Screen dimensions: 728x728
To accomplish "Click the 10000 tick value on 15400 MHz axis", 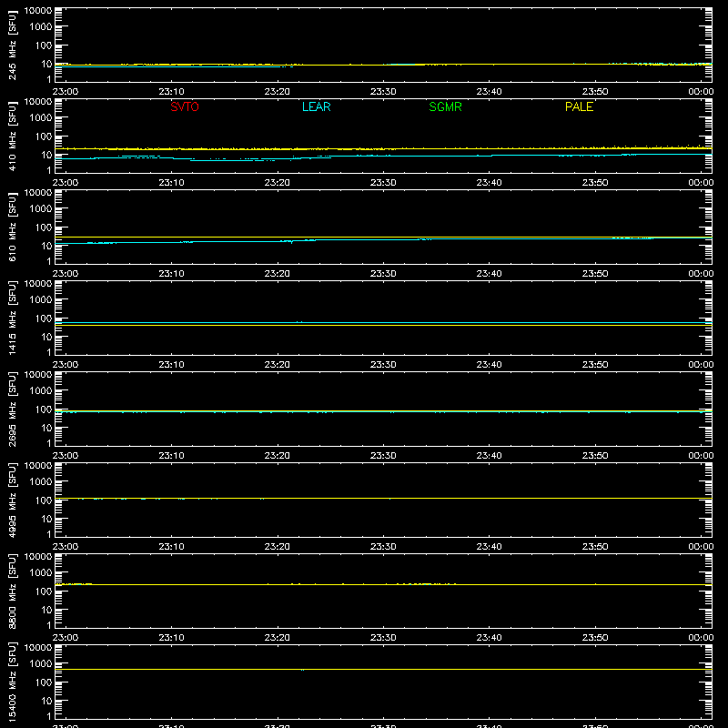I will [x=38, y=648].
